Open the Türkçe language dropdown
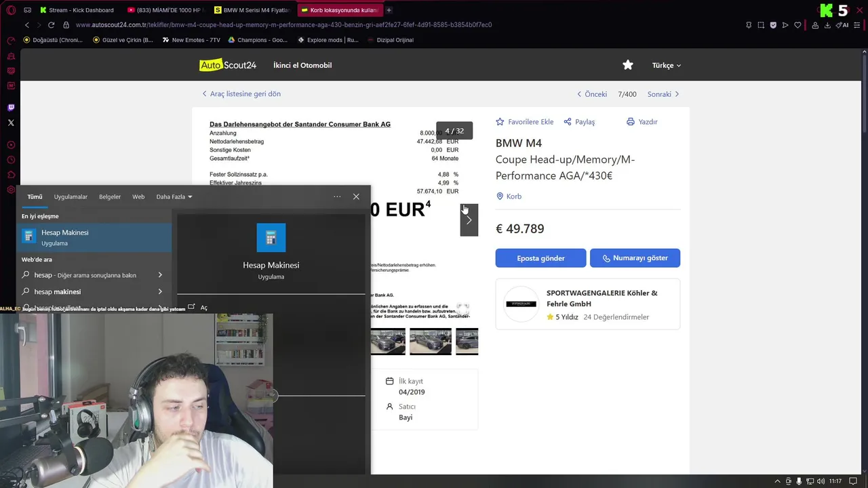868x488 pixels. coord(666,65)
